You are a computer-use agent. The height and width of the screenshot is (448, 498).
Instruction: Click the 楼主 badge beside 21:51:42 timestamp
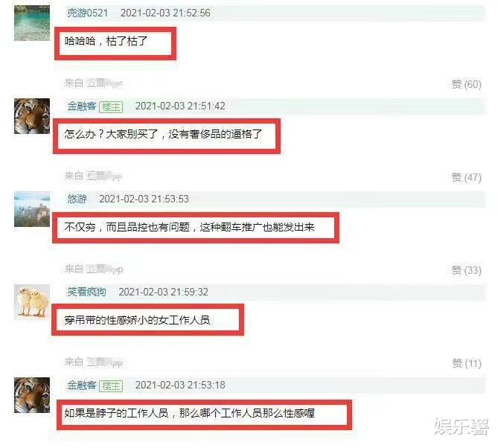[111, 106]
